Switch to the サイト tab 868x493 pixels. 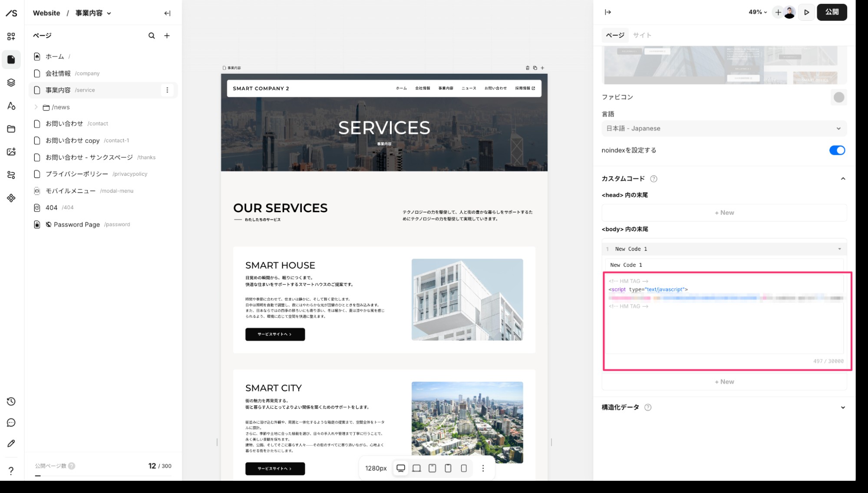point(642,35)
